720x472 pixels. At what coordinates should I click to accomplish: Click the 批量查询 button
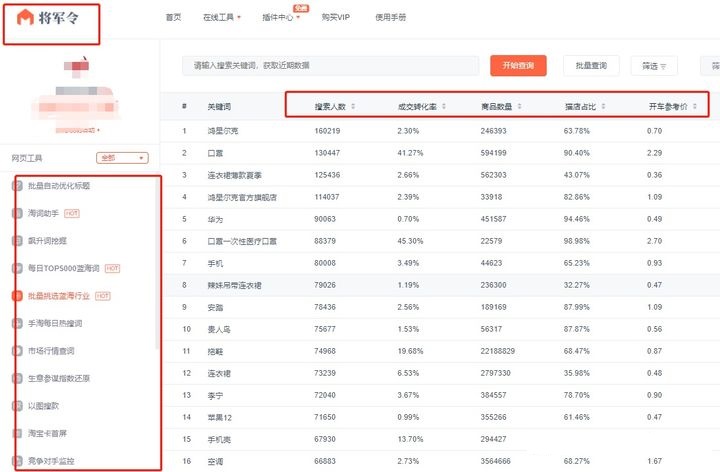click(x=591, y=66)
